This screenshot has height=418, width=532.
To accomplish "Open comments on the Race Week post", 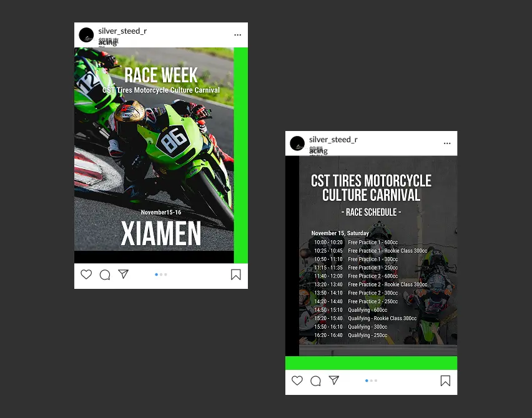I will pyautogui.click(x=105, y=275).
